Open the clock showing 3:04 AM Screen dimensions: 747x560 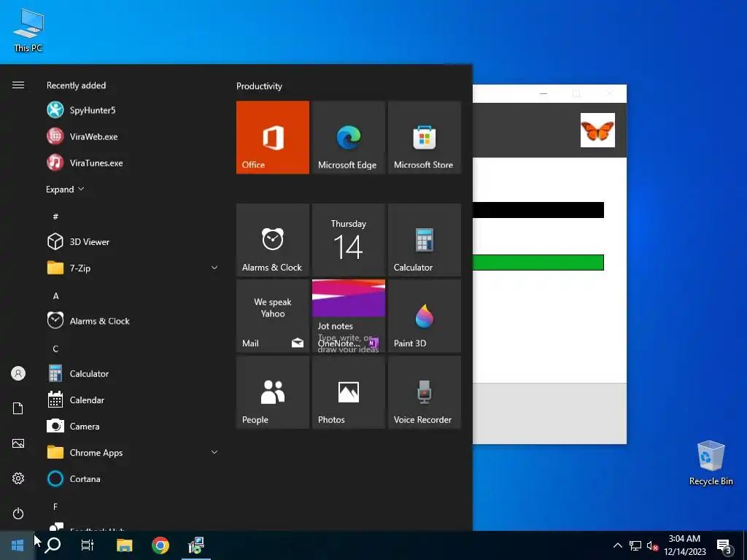point(684,545)
